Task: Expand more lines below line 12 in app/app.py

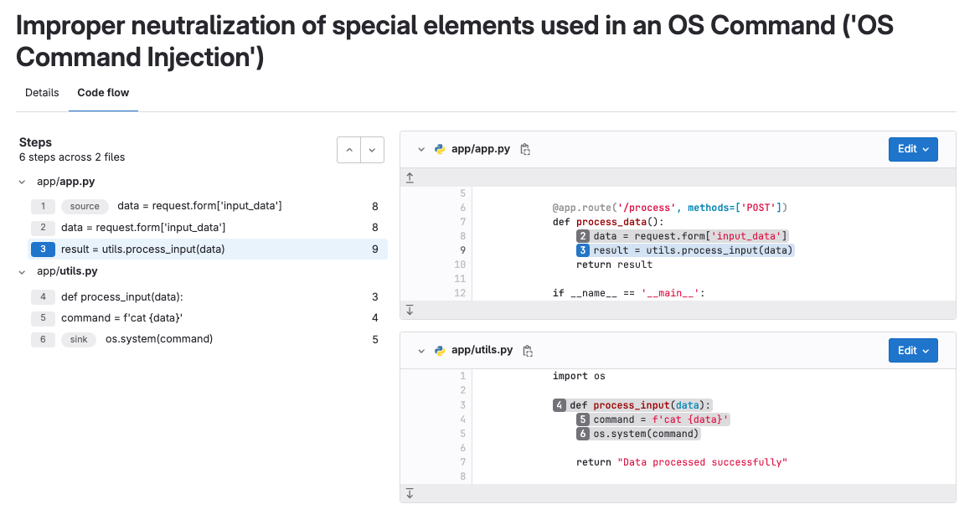Action: pyautogui.click(x=410, y=309)
